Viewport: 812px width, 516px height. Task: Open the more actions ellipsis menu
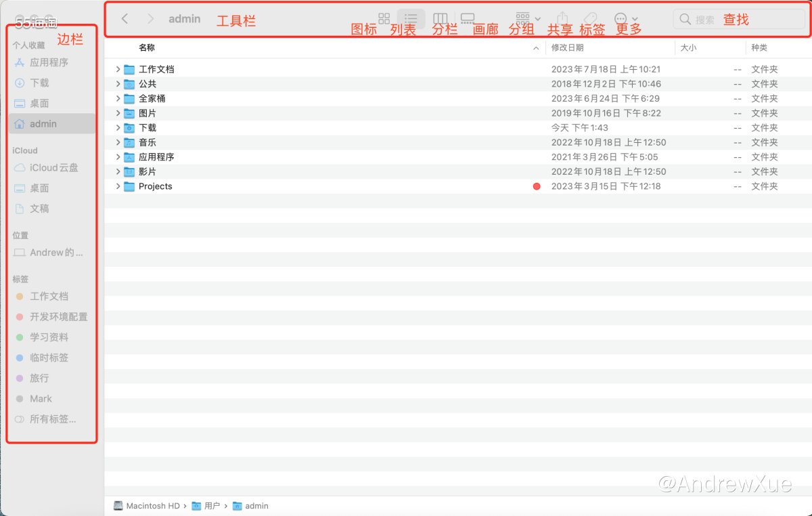pos(626,19)
